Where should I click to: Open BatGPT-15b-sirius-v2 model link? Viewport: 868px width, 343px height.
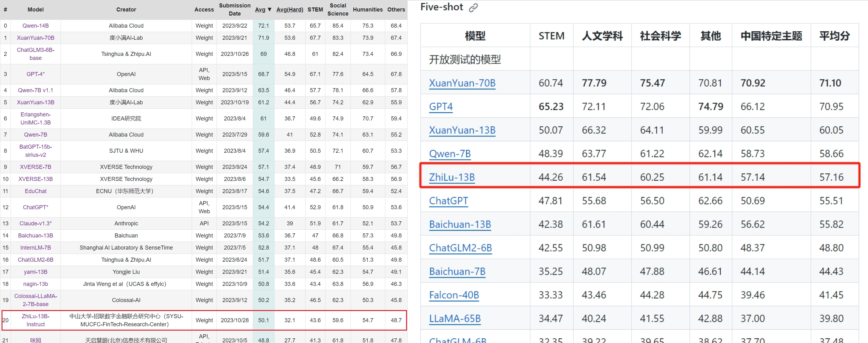pos(36,151)
